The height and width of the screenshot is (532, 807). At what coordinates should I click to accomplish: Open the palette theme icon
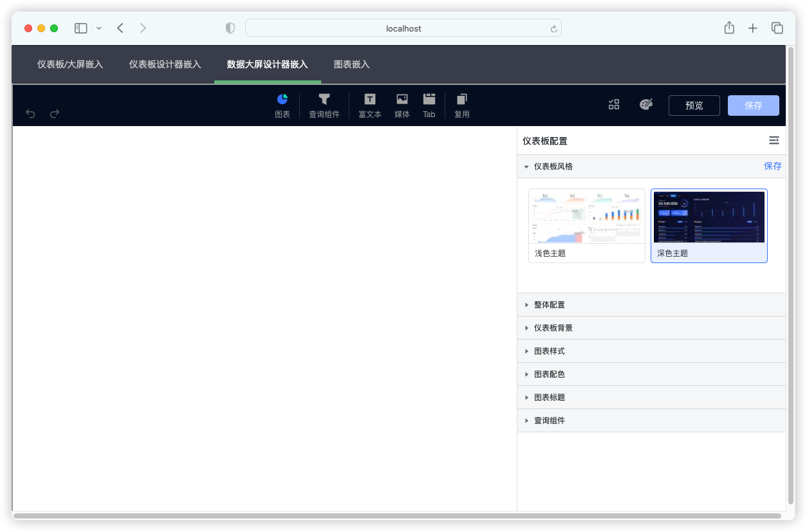click(645, 104)
